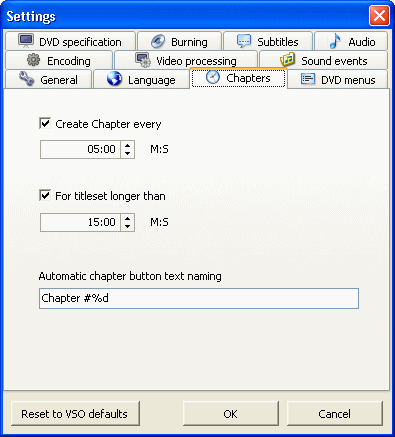395x437 pixels.
Task: Uncheck the Create Chapter every checkbox
Action: point(45,123)
